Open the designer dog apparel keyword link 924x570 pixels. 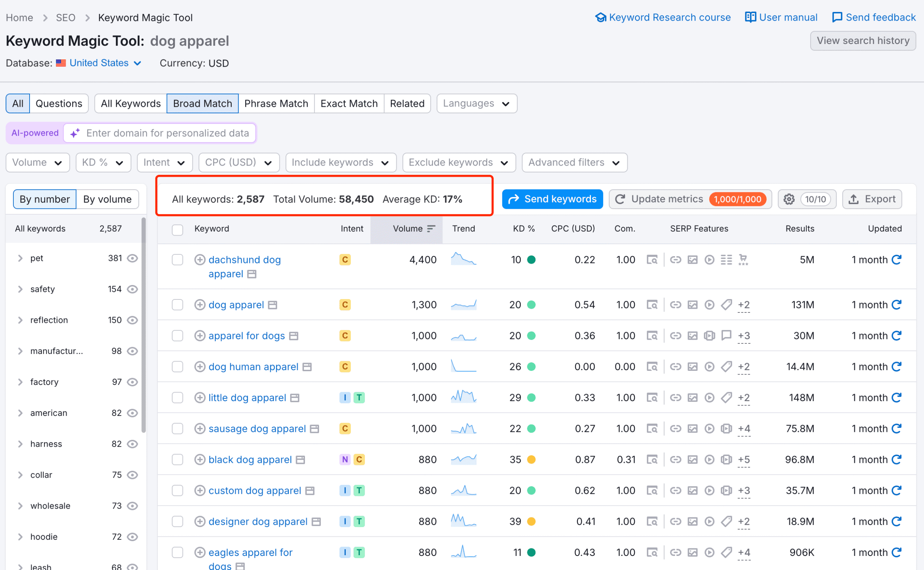[258, 521]
